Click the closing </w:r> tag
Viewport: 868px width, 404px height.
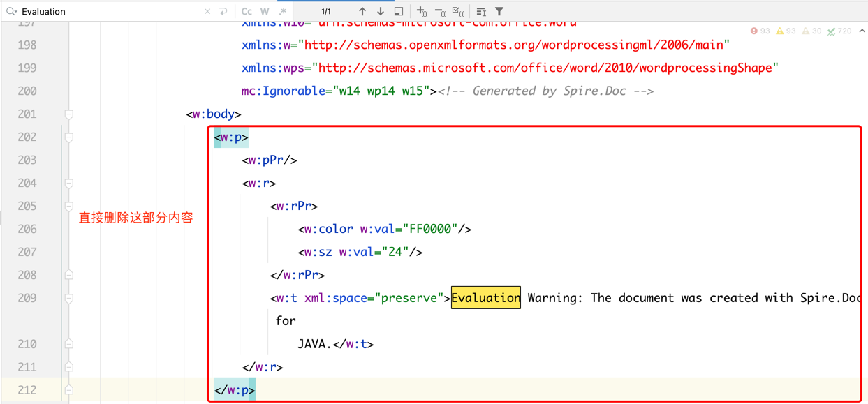(263, 367)
